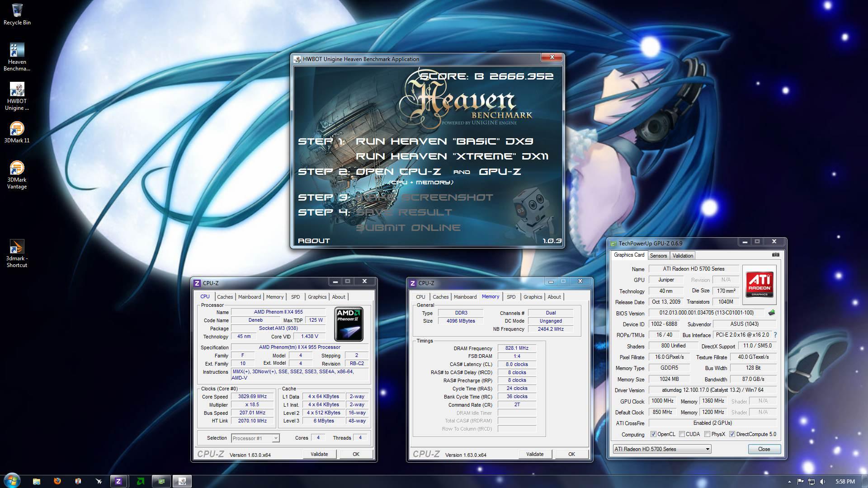Click the save BIOS chip icon in GPU-Z
868x488 pixels.
coord(772,313)
